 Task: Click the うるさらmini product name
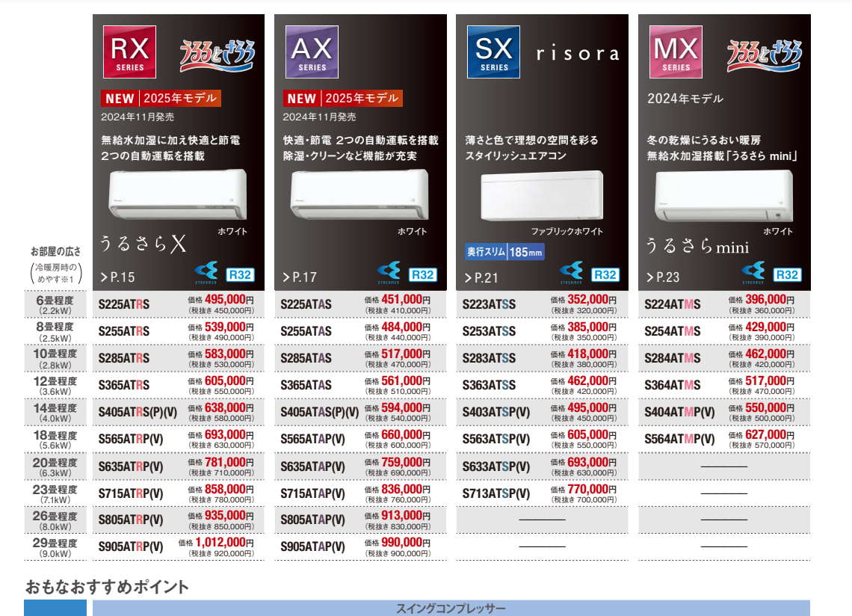pyautogui.click(x=697, y=246)
